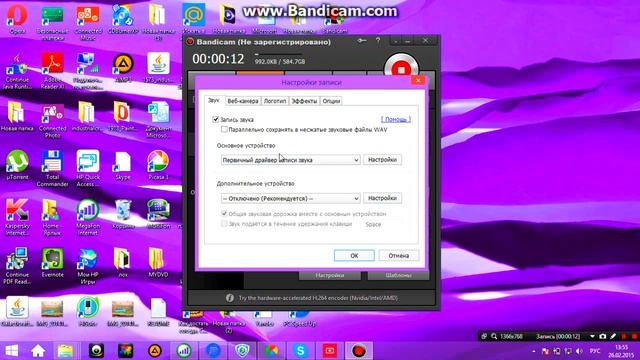The width and height of the screenshot is (640, 360).
Task: Open Bandicam help question mark icon
Action: [x=378, y=40]
